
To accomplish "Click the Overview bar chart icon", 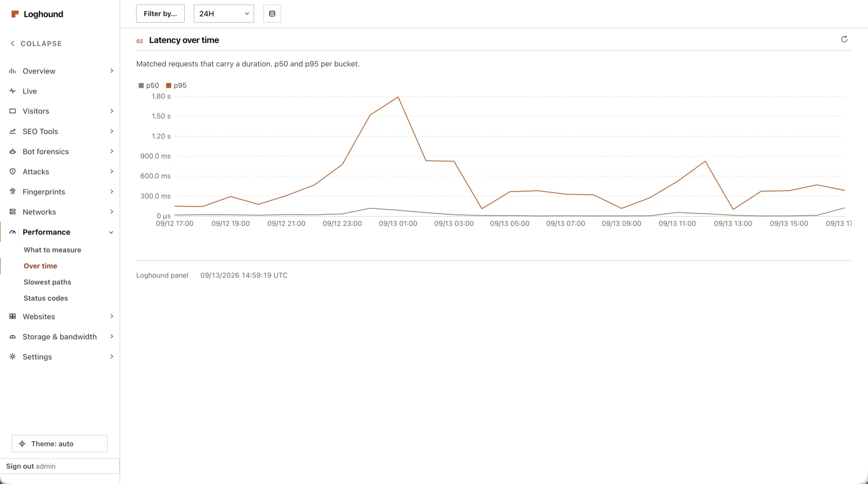I will pyautogui.click(x=13, y=71).
